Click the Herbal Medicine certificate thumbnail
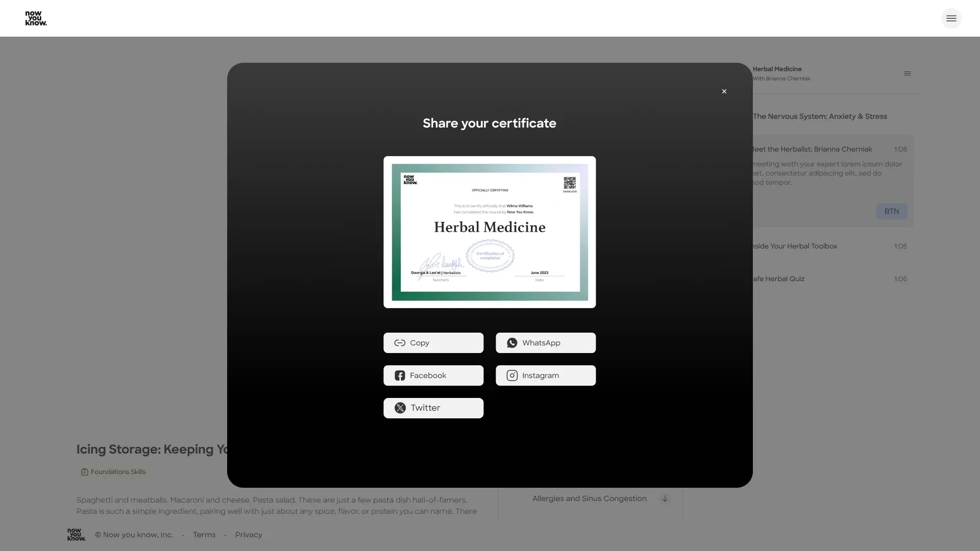This screenshot has width=980, height=551. [x=489, y=232]
